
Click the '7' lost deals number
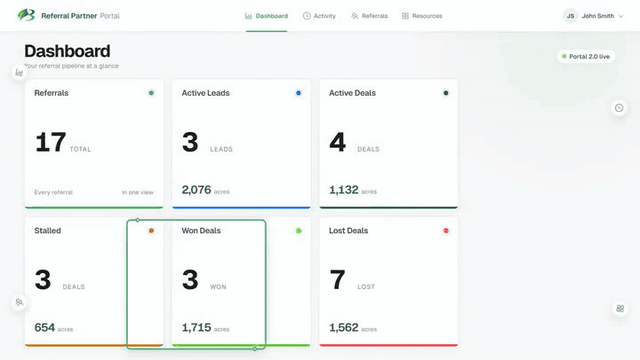coord(338,280)
